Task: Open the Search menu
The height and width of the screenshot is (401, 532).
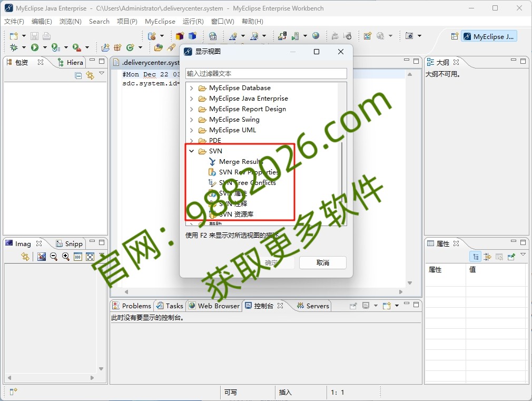Action: tap(99, 22)
